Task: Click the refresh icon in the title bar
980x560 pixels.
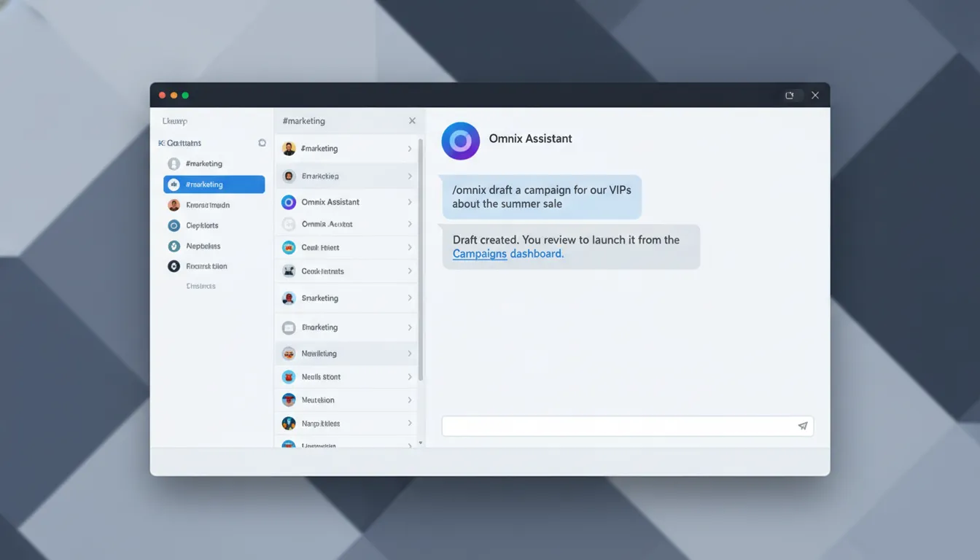Action: tap(790, 95)
